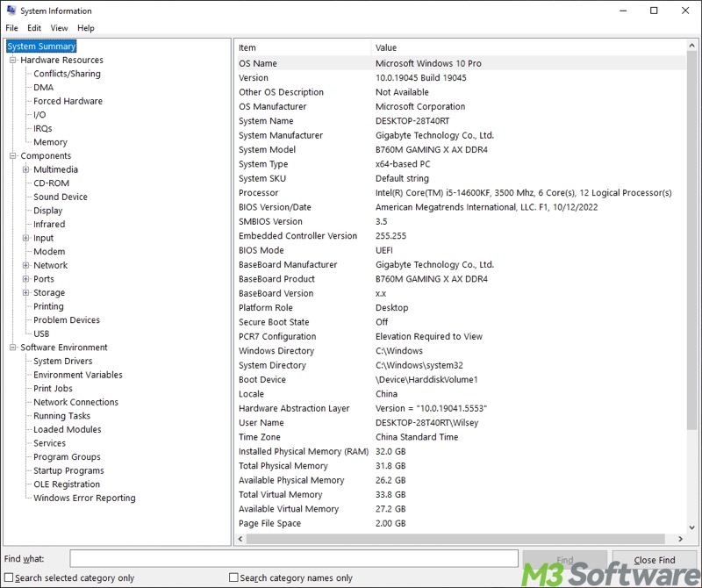Select Problem Devices tree item
This screenshot has width=702, height=588.
coord(67,320)
